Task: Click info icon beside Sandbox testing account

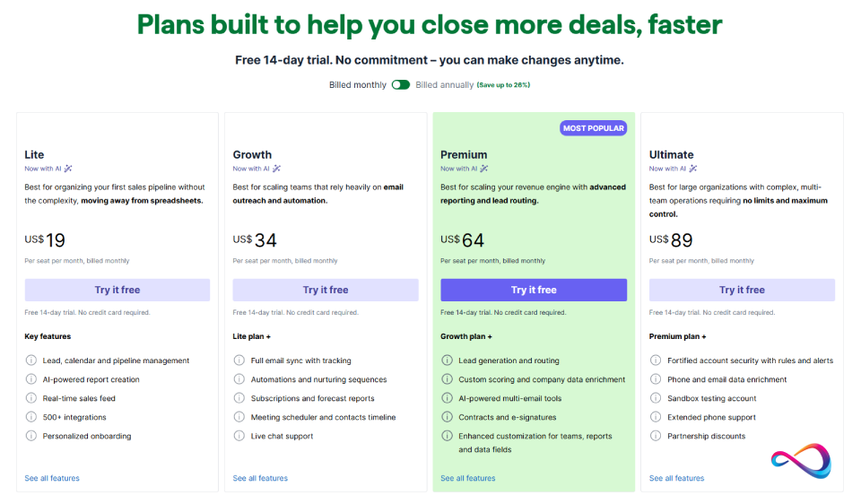Action: [x=657, y=398]
